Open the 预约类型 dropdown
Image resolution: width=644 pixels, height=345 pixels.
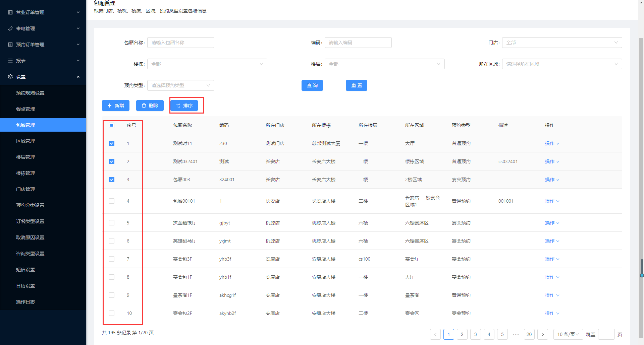pos(181,85)
